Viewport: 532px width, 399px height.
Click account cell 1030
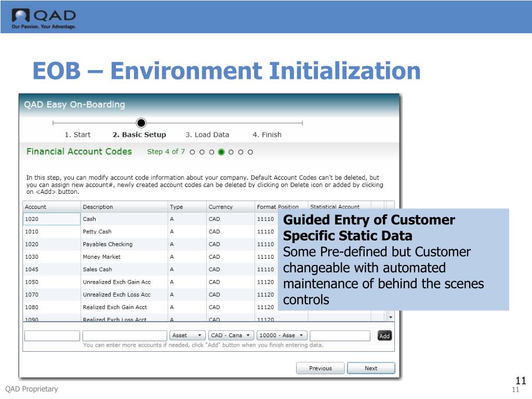coord(51,257)
